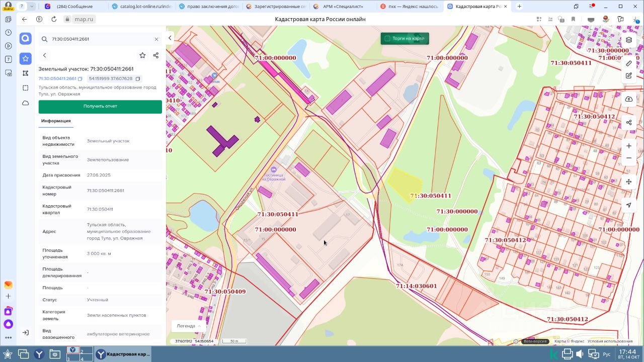
Task: Open the browser tab group dropdown arrow
Action: (x=32, y=6)
